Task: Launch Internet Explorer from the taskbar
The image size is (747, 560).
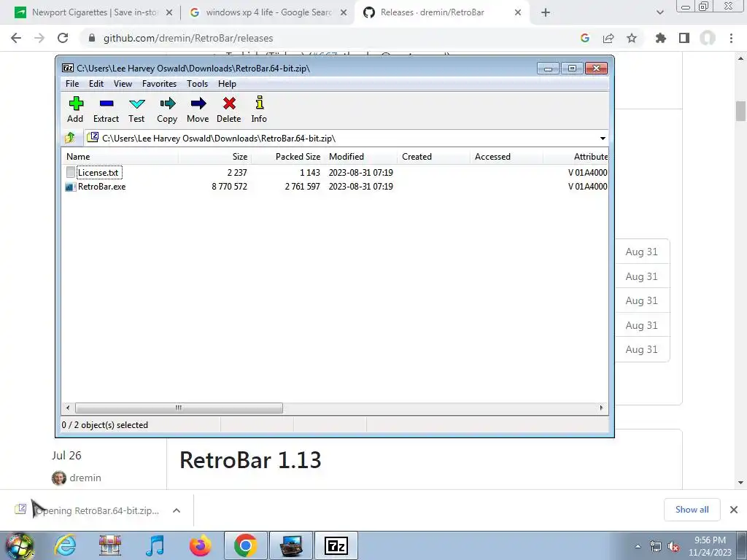Action: (65, 545)
